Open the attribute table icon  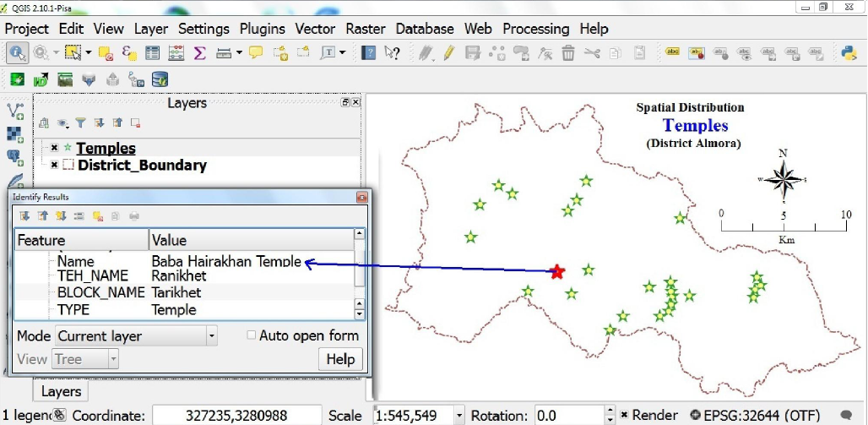click(x=152, y=53)
